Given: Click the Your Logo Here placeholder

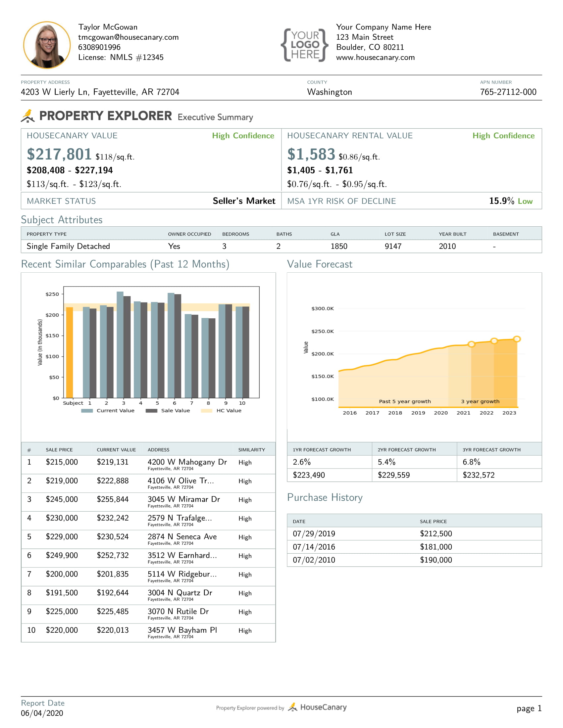Looking at the screenshot, I should [x=304, y=45].
